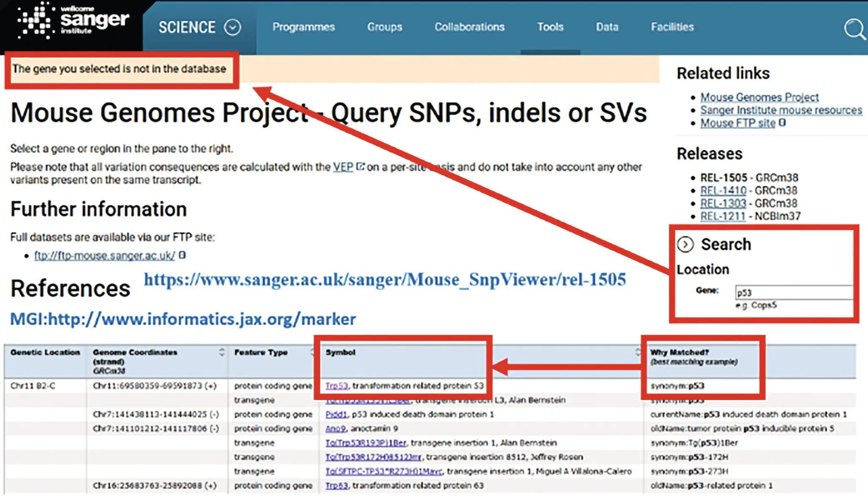Open the ftp-mouse.sanger.ac.uk link
This screenshot has height=500, width=868.
(104, 255)
